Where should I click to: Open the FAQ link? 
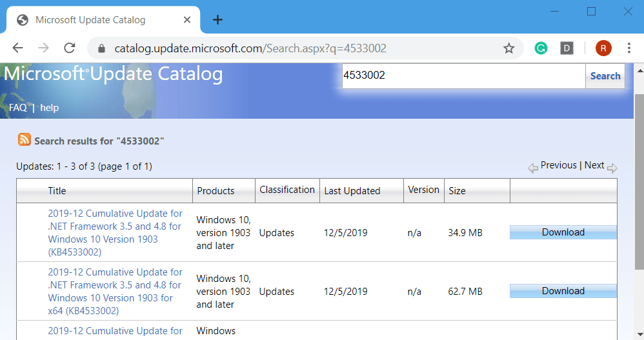pyautogui.click(x=17, y=108)
